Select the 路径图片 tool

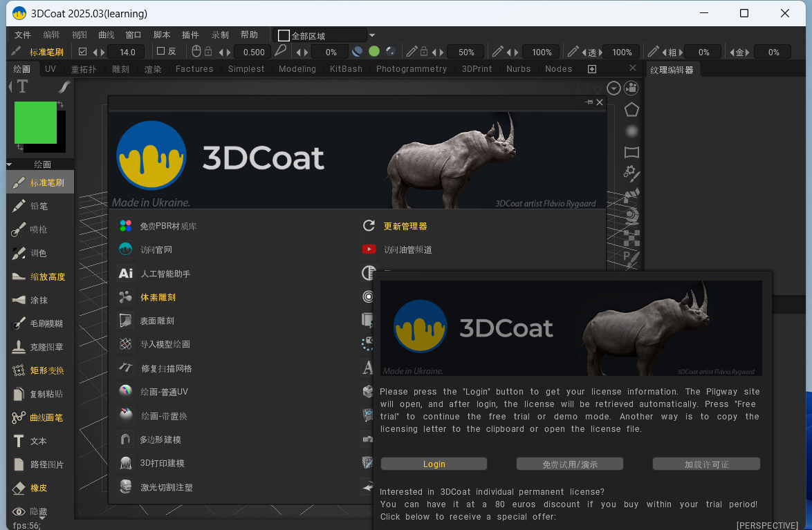40,464
